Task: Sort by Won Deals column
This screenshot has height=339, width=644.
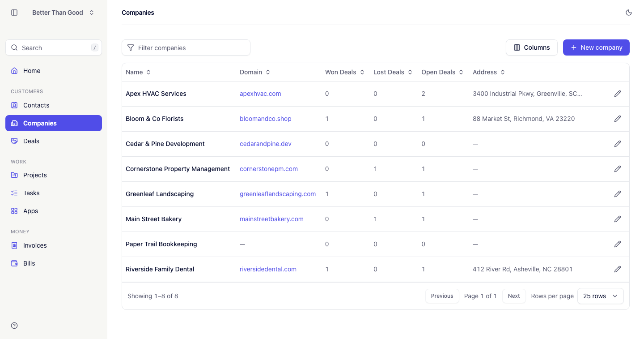Action: click(345, 72)
